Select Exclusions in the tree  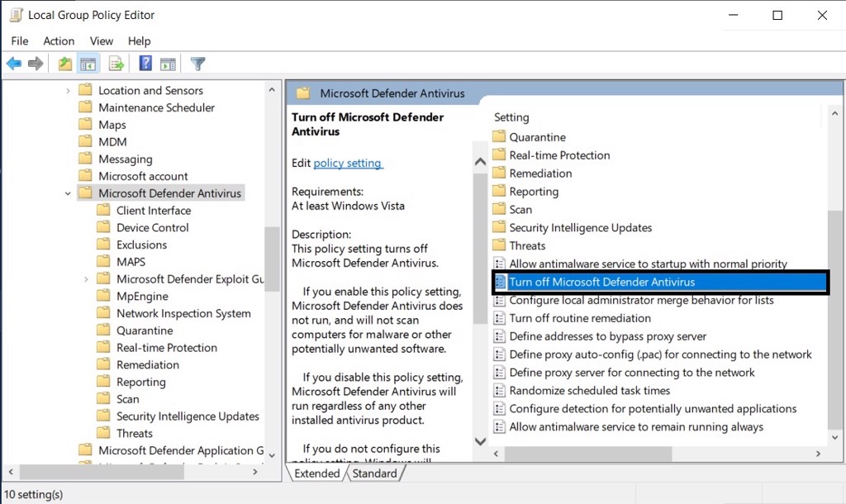(x=142, y=245)
